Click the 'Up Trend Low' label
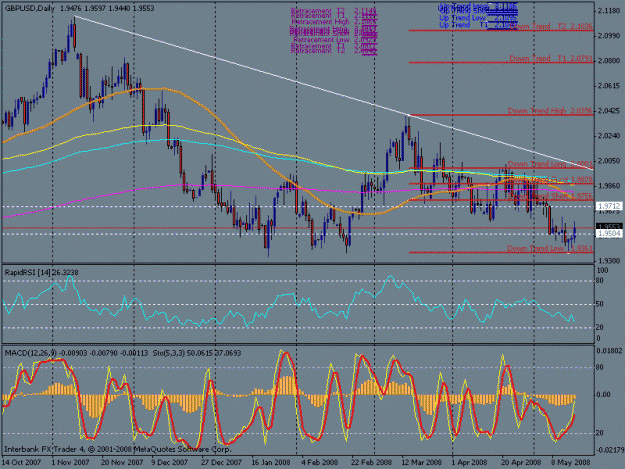 tap(462, 18)
